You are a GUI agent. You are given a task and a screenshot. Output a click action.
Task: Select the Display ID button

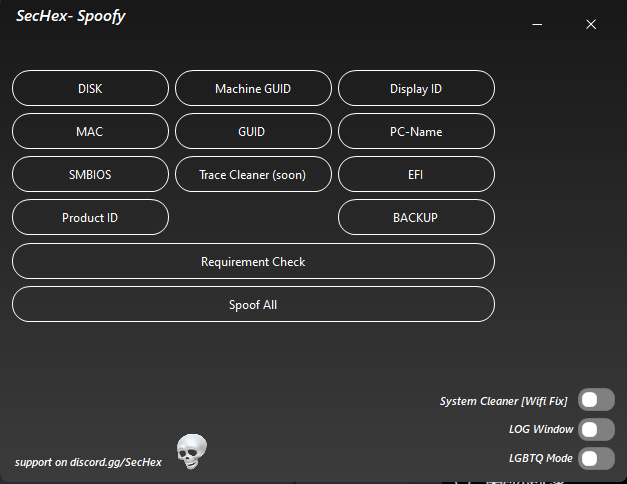pyautogui.click(x=416, y=89)
